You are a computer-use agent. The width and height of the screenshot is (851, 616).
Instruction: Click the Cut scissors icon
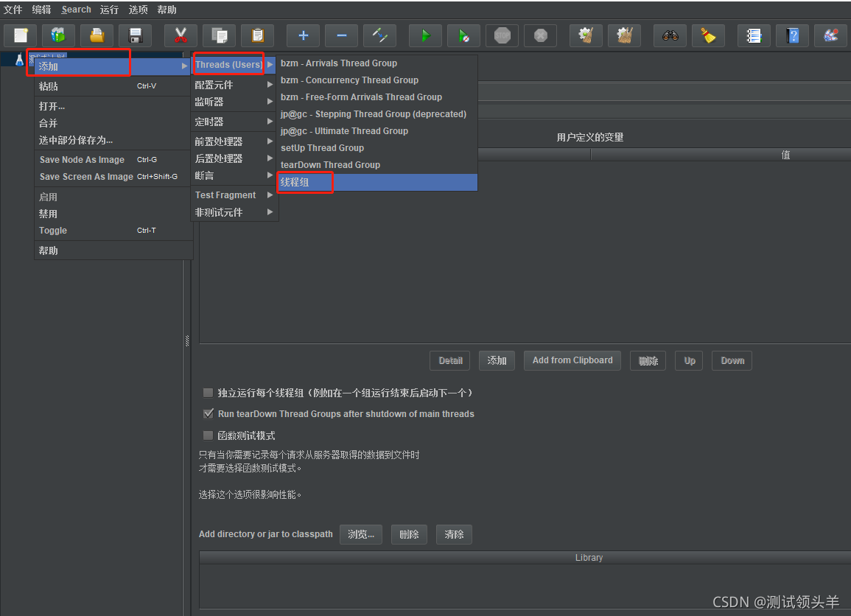(181, 36)
